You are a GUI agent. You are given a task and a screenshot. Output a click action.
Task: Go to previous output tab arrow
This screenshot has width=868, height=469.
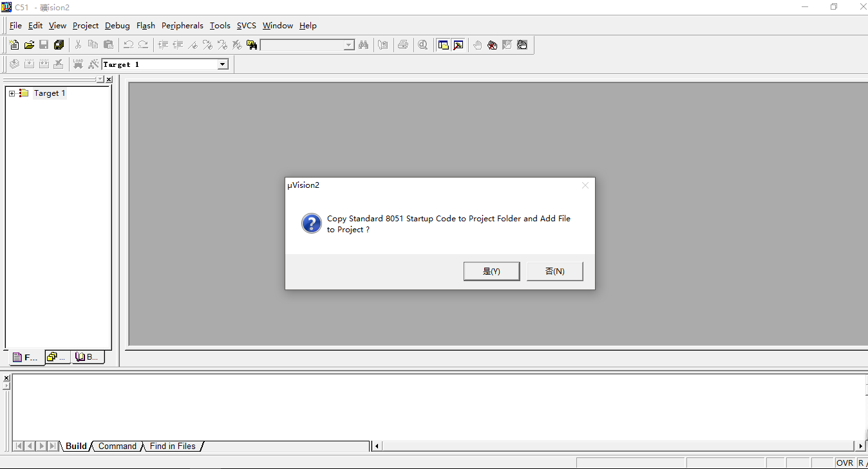point(30,446)
